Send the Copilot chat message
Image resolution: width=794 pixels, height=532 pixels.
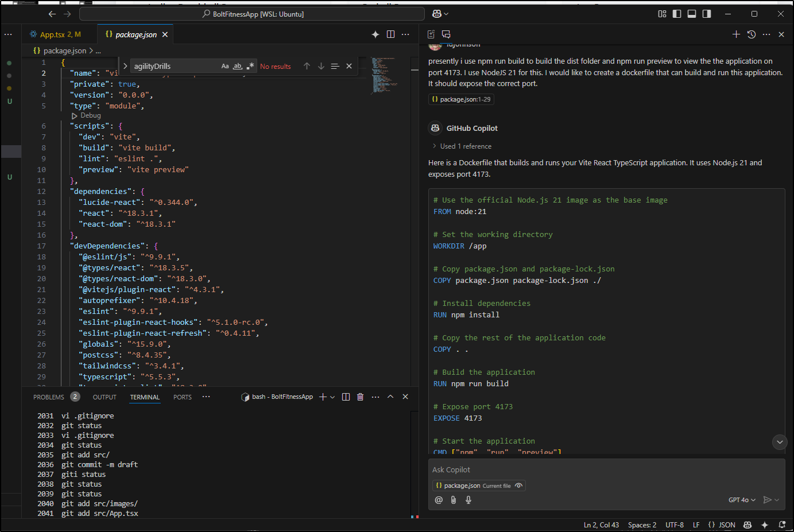click(x=767, y=500)
